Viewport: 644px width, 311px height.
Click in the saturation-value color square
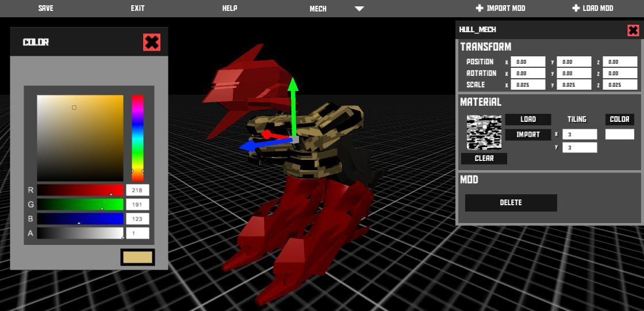click(80, 138)
